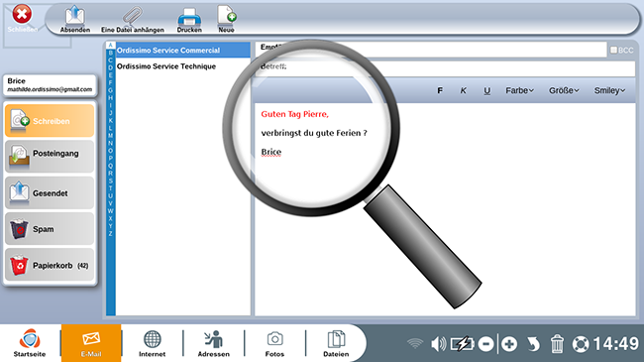Create a new message with the Neue icon

point(226,19)
